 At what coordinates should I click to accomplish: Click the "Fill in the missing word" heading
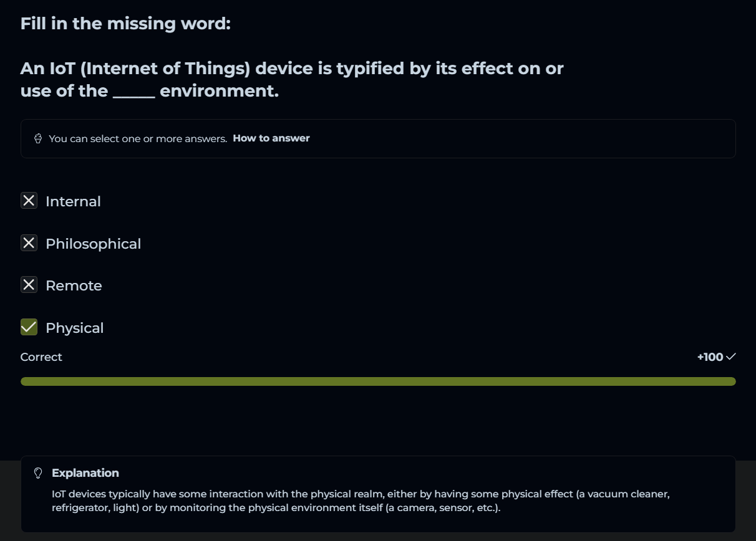click(125, 24)
